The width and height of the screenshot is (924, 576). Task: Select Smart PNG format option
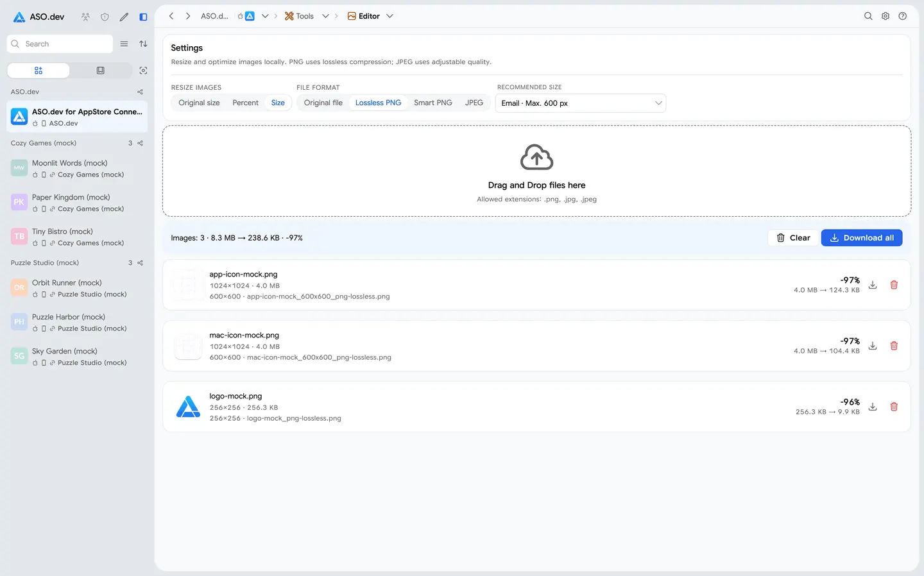(x=433, y=103)
